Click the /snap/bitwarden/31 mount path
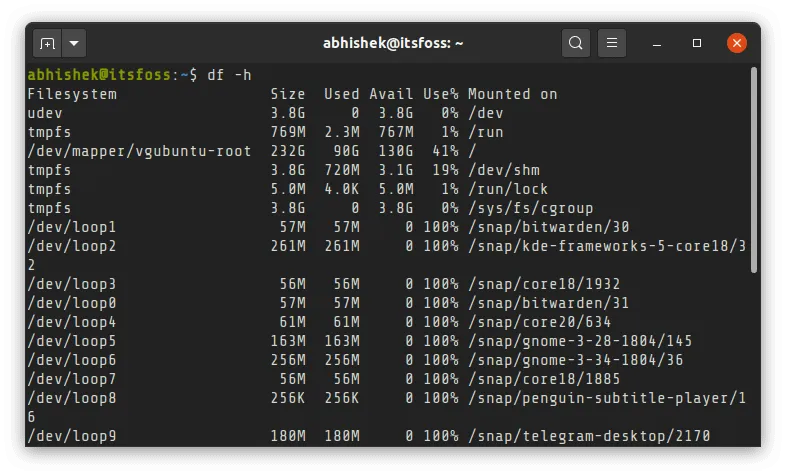 549,304
